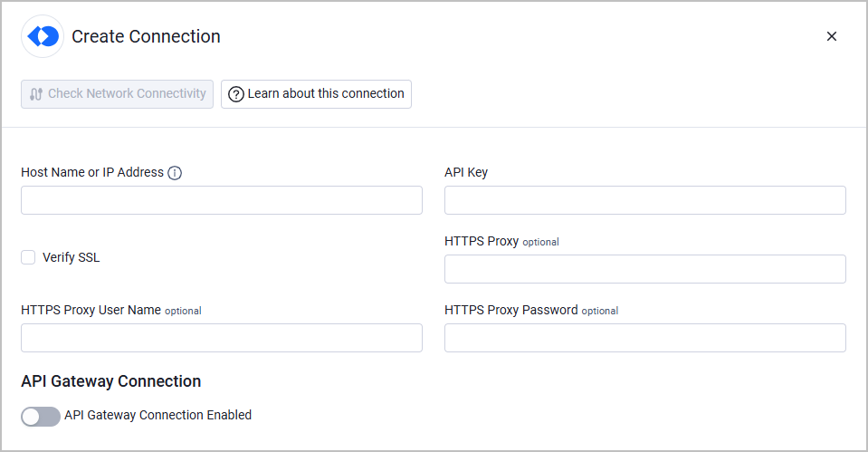Screen dimensions: 868x452
Task: Focus the Host Name or IP Address field
Action: 222,200
